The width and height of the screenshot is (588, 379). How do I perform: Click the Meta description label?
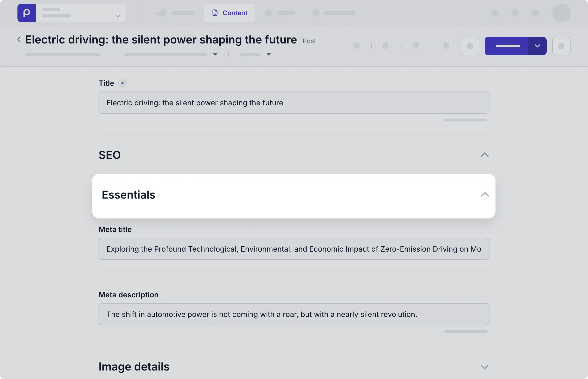[x=128, y=295]
